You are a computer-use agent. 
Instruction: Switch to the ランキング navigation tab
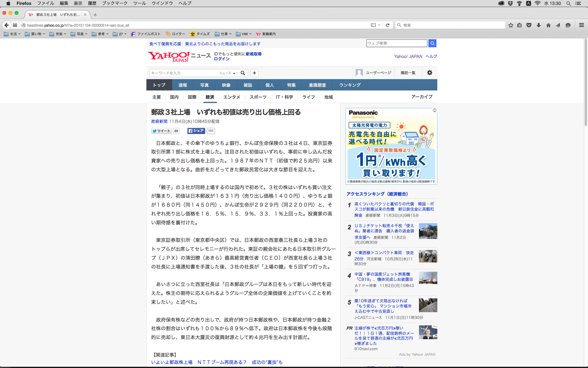pos(350,85)
